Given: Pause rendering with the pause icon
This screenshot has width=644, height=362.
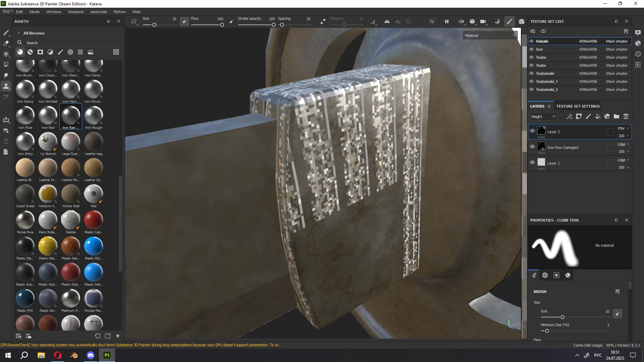Looking at the screenshot, I should point(447,21).
